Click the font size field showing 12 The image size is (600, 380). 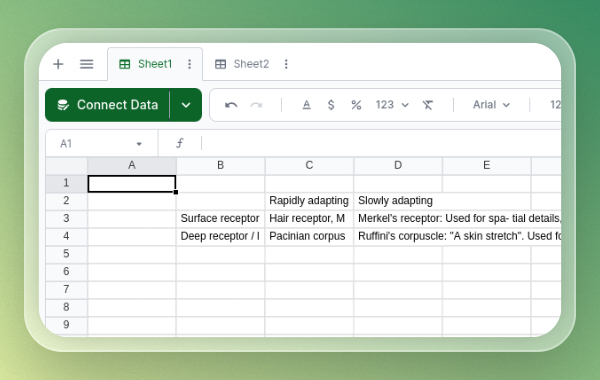(555, 105)
